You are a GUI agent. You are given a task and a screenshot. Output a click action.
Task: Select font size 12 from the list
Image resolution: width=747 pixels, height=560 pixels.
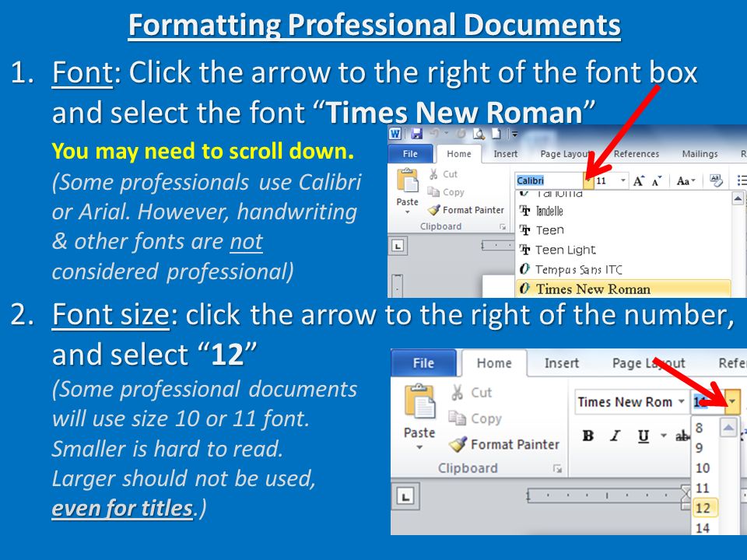705,508
